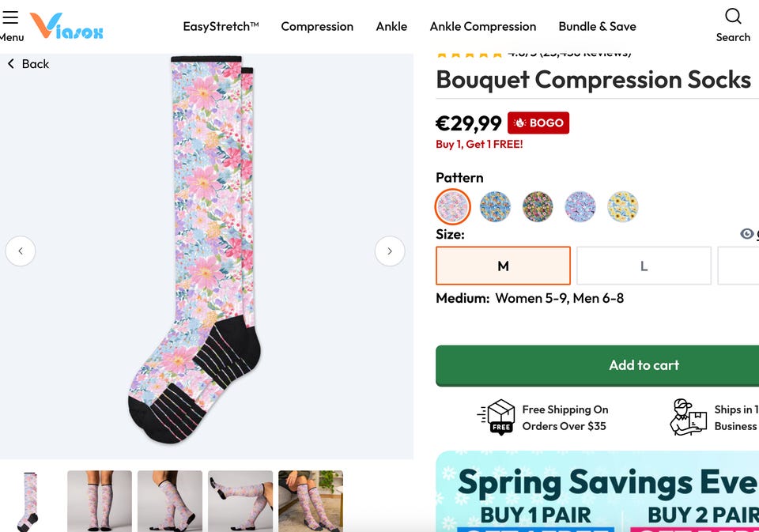This screenshot has height=532, width=759.
Task: Click the red BOGO badge
Action: point(538,123)
